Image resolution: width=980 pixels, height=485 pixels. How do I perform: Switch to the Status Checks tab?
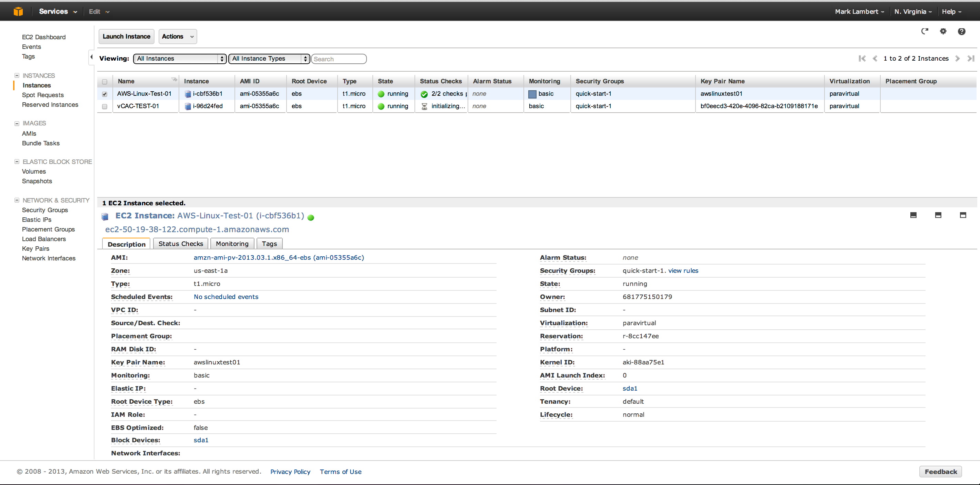coord(181,244)
